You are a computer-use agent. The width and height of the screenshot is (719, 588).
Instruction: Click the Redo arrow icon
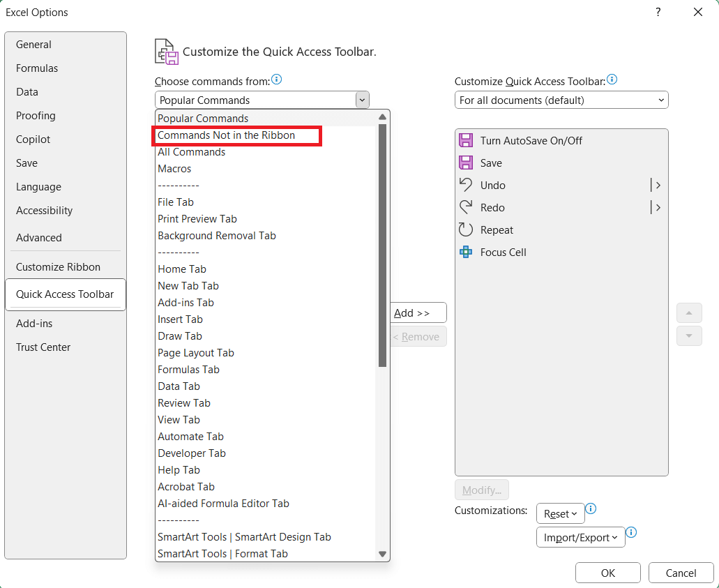click(465, 207)
